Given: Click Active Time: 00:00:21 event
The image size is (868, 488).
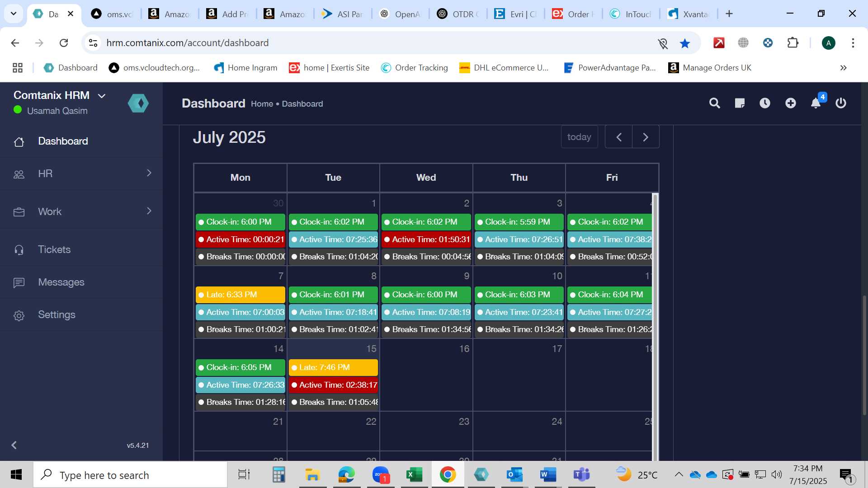Looking at the screenshot, I should [x=241, y=239].
